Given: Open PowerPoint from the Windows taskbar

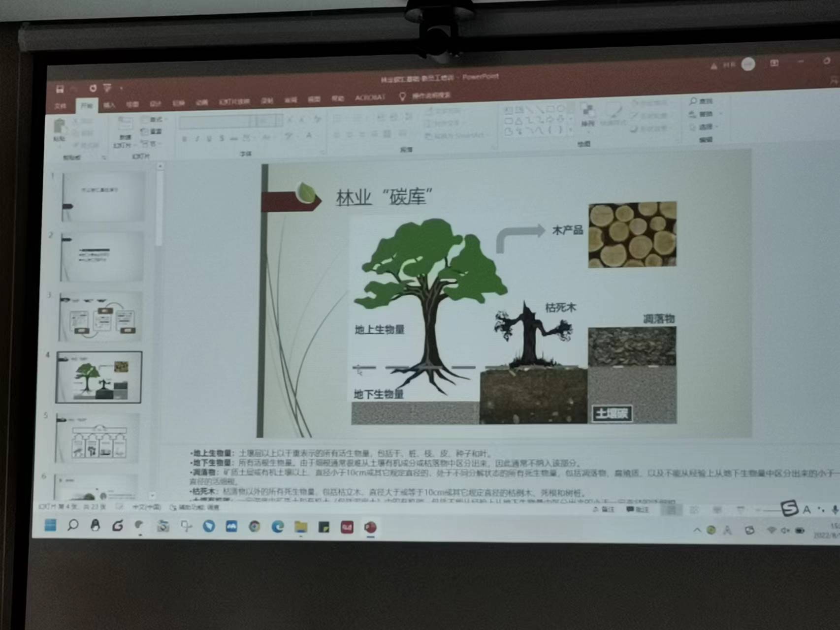Looking at the screenshot, I should [x=370, y=528].
